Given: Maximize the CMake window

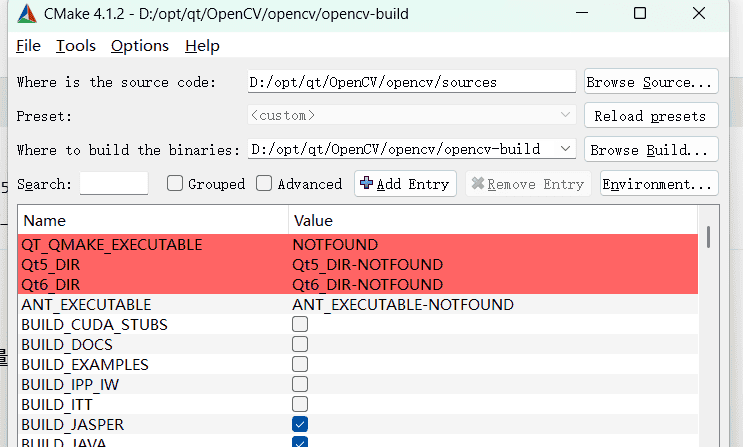Looking at the screenshot, I should pos(640,13).
